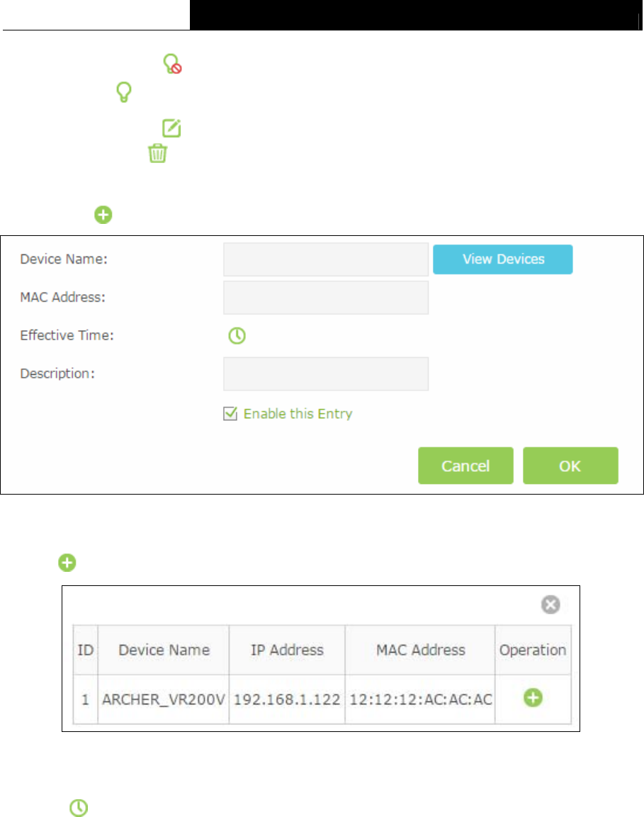Open the Effective Time clock icon

(237, 336)
